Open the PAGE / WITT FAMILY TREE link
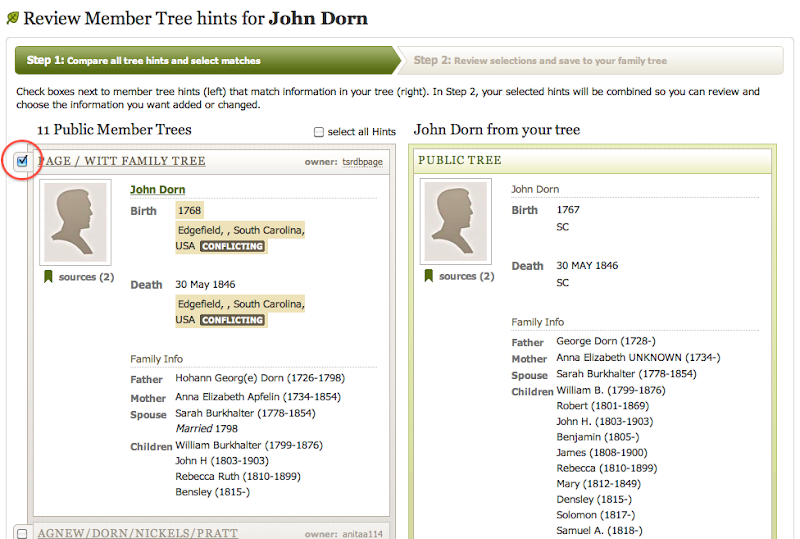This screenshot has height=539, width=800. [121, 161]
